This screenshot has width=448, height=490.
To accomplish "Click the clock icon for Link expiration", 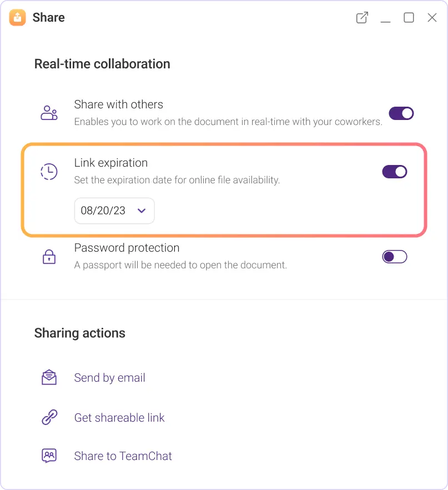I will pyautogui.click(x=49, y=172).
